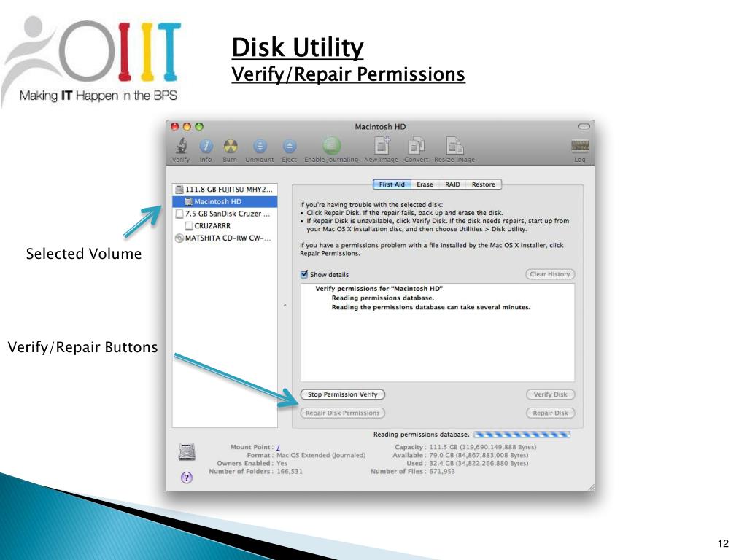Select the CRUZARRR volume
The height and width of the screenshot is (560, 747).
pyautogui.click(x=225, y=226)
